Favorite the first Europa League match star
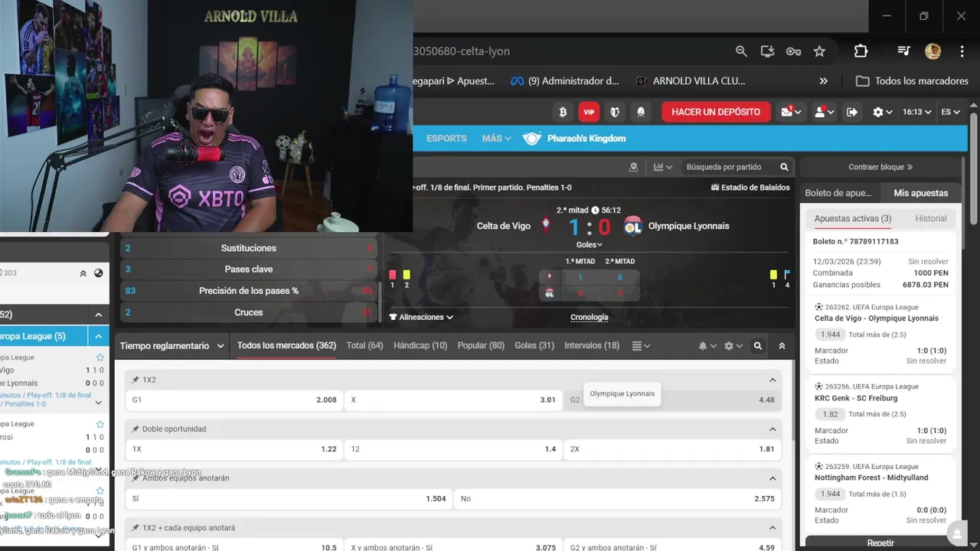Screen dimensions: 980x551 coord(100,357)
